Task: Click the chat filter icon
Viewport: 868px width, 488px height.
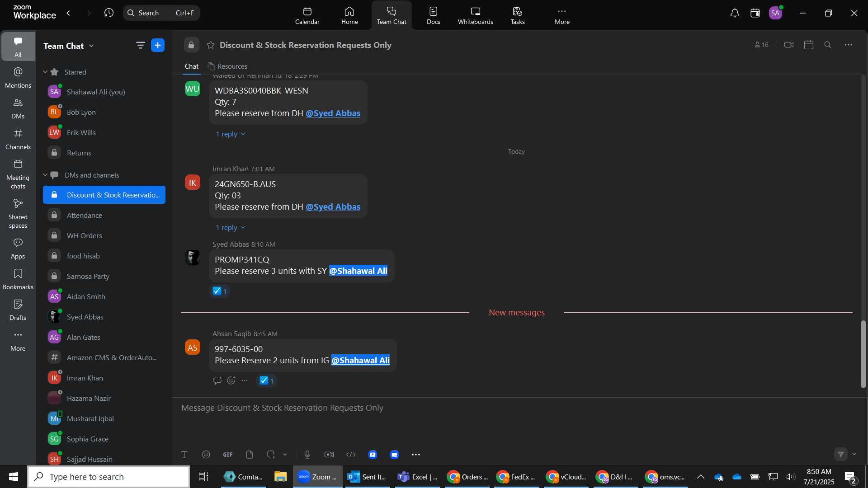Action: click(x=140, y=45)
